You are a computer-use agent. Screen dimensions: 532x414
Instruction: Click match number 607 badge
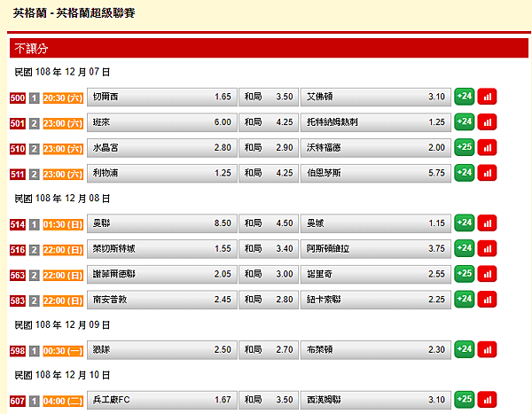(18, 402)
